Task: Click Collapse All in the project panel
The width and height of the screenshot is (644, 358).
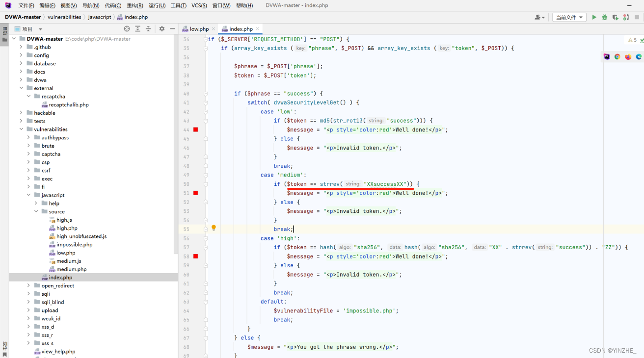Action: (148, 29)
